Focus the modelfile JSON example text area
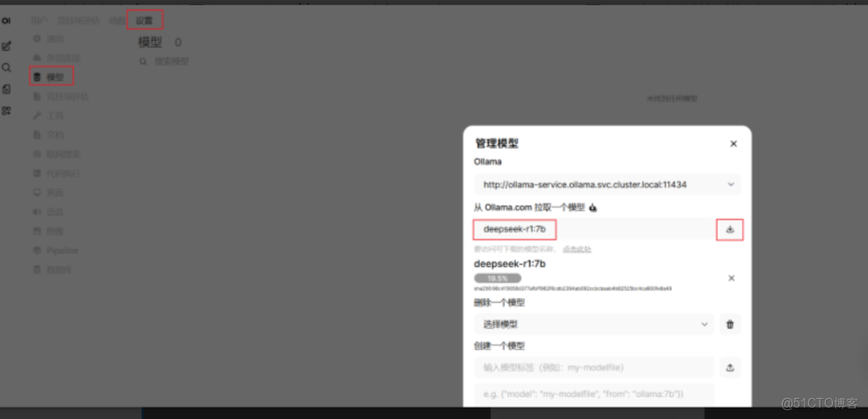868x419 pixels. click(x=594, y=394)
